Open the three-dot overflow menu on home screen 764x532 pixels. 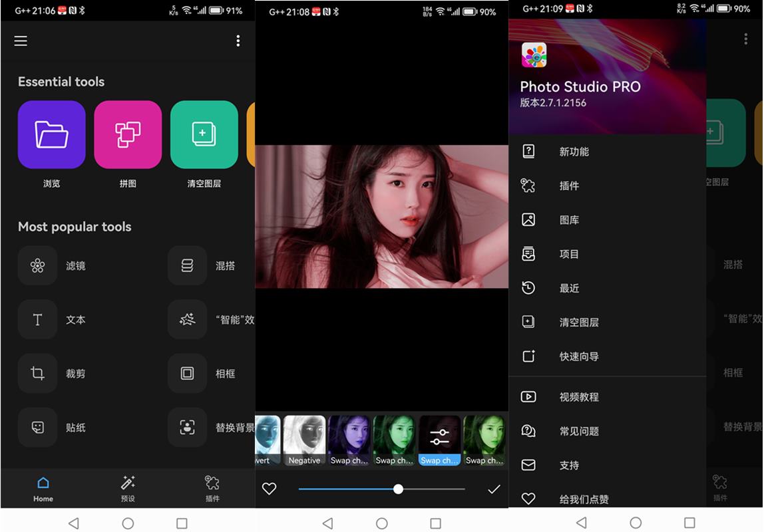pos(238,41)
